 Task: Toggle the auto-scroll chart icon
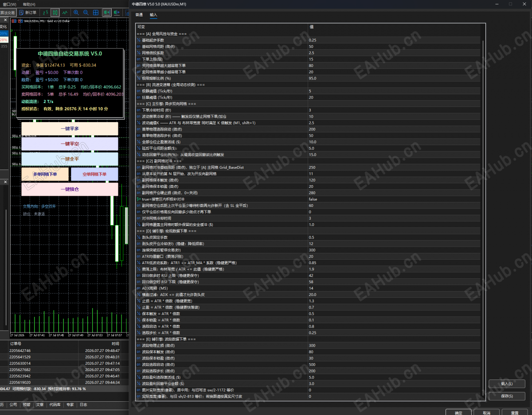pyautogui.click(x=108, y=12)
